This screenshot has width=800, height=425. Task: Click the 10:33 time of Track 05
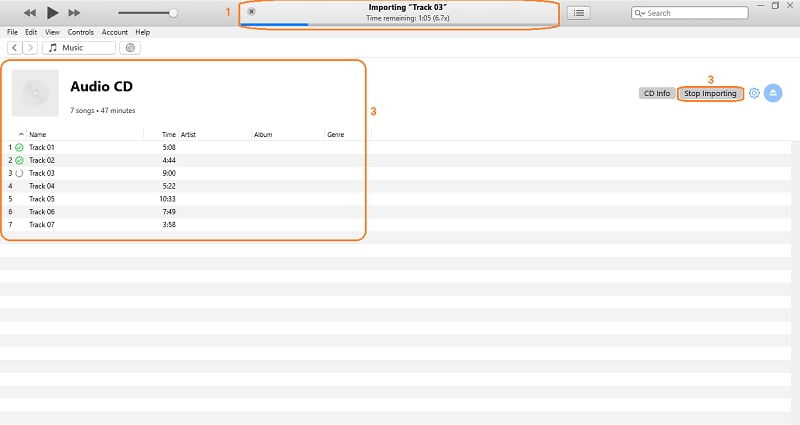(167, 199)
